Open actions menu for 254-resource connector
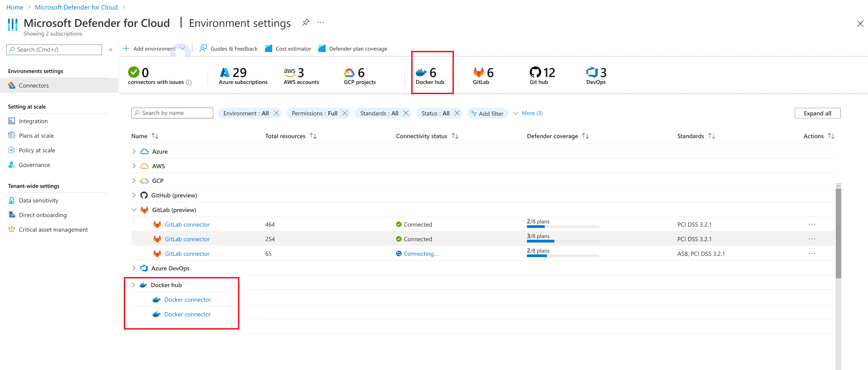This screenshot has width=868, height=370. click(812, 239)
